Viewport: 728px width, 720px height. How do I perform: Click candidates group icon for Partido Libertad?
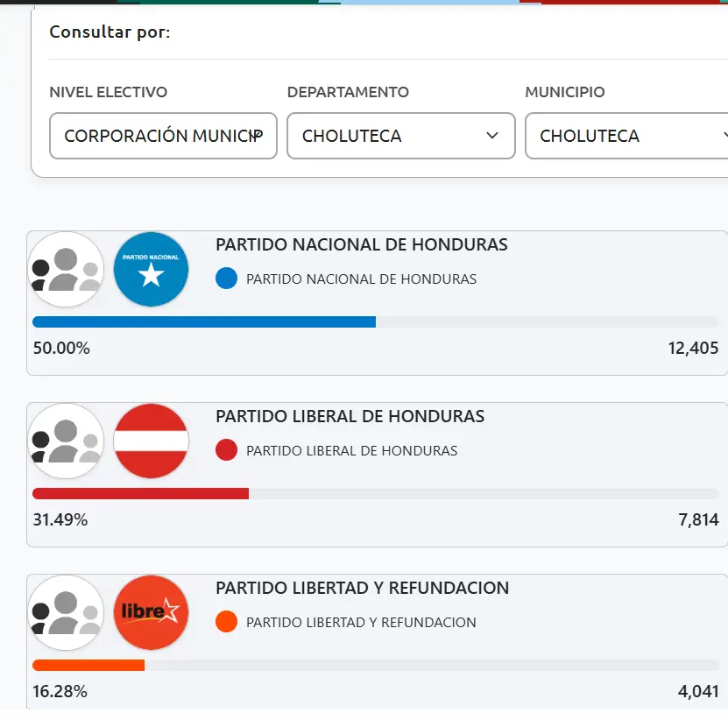[67, 613]
